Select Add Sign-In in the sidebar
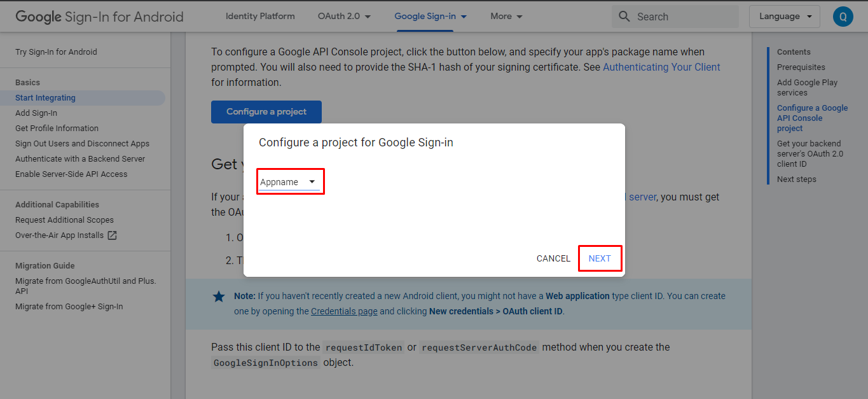 click(36, 113)
